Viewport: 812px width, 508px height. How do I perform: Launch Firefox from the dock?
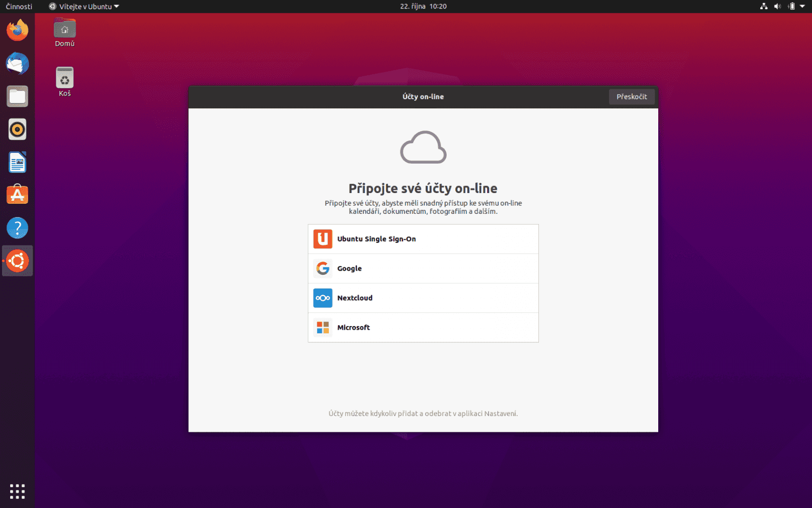17,29
